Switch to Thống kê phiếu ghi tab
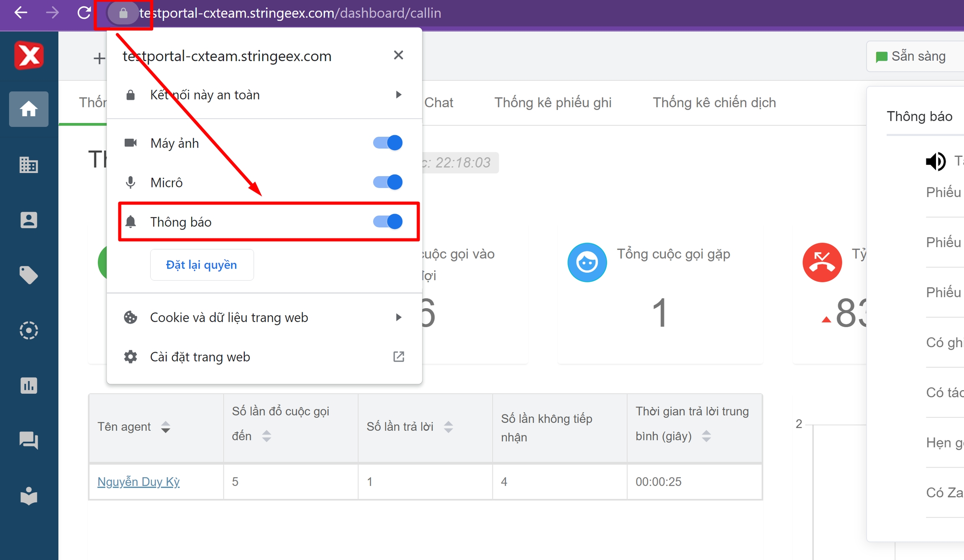 (553, 102)
